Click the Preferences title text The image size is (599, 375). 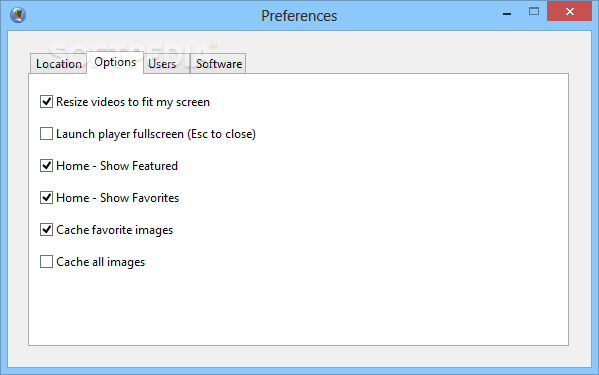tap(299, 16)
